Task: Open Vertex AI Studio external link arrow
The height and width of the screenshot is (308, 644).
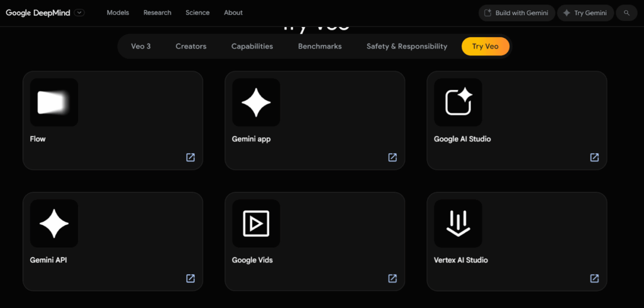Action: point(594,278)
